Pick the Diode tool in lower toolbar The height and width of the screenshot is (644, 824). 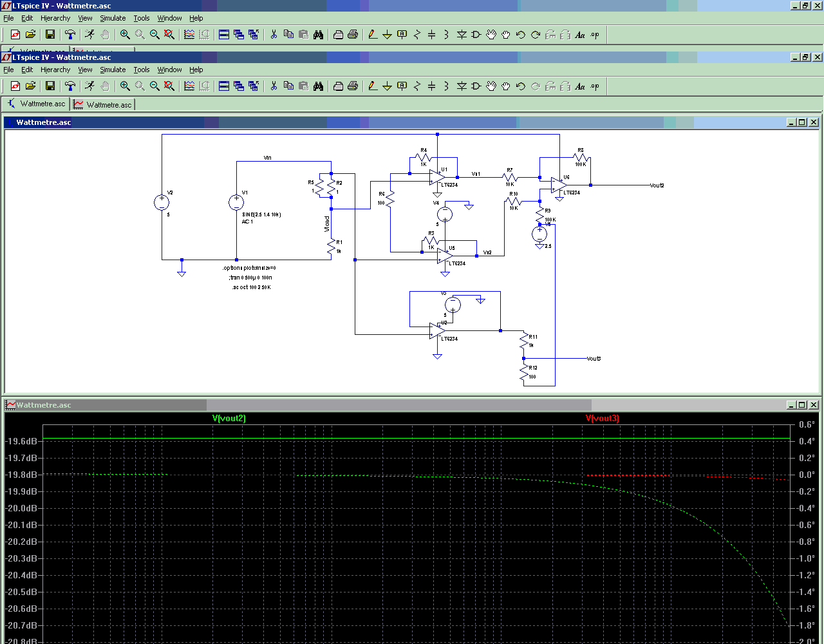coord(461,86)
